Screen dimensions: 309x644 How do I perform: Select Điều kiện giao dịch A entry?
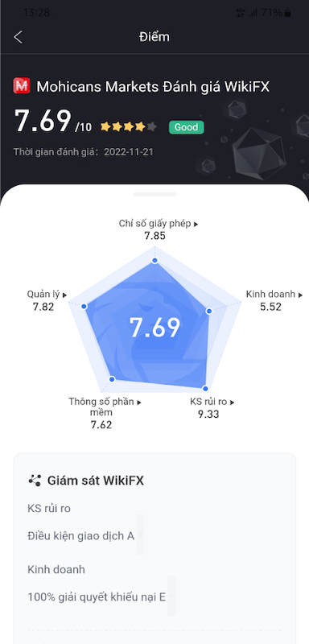(80, 536)
